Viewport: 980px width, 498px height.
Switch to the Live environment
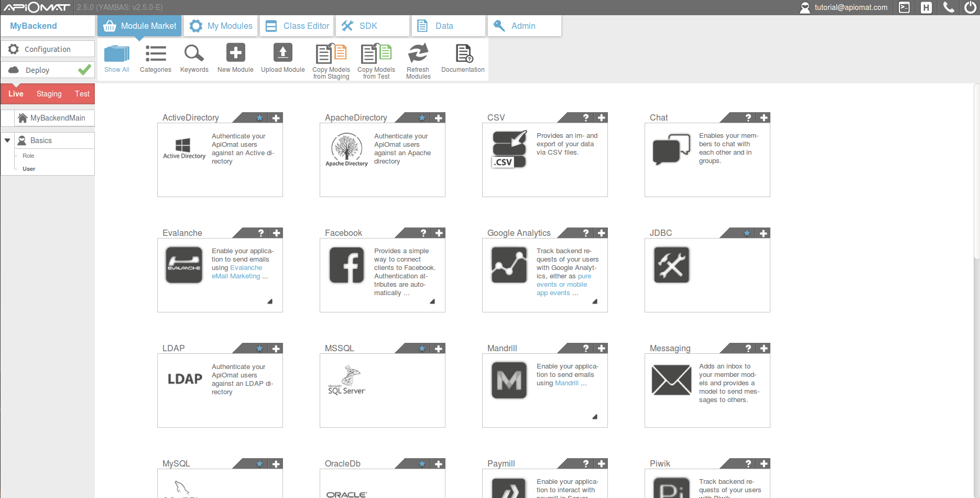(x=16, y=94)
